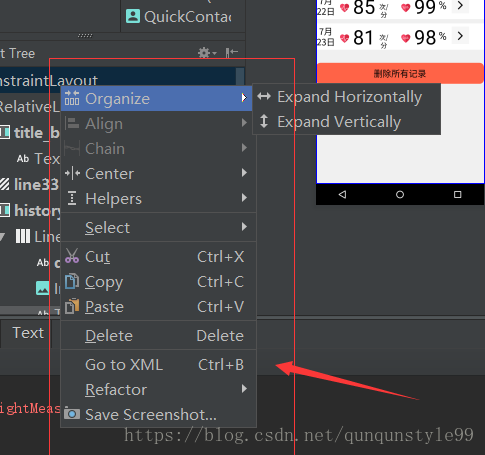Tap the Android recents navigation button
Viewport: 485px width, 455px height.
[x=458, y=194]
